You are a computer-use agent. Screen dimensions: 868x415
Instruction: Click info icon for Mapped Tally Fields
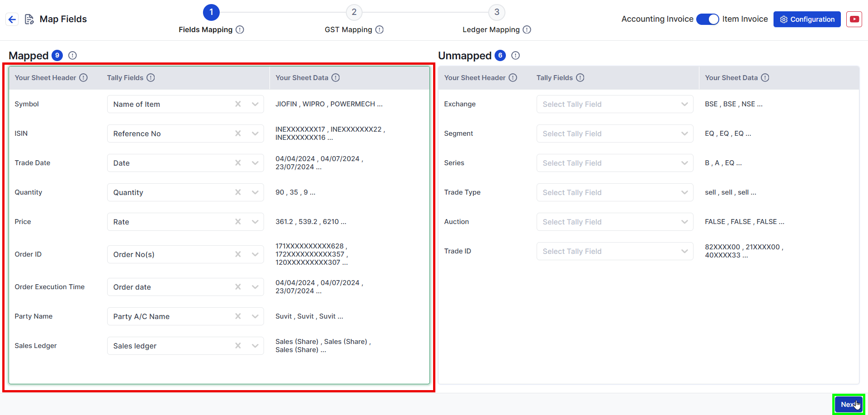click(151, 77)
